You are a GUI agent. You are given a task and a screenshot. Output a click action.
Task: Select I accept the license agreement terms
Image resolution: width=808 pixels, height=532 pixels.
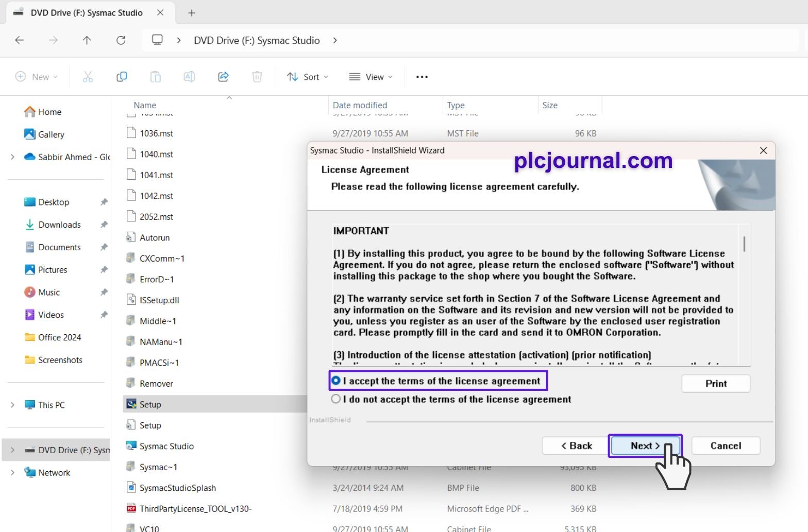[x=336, y=381]
